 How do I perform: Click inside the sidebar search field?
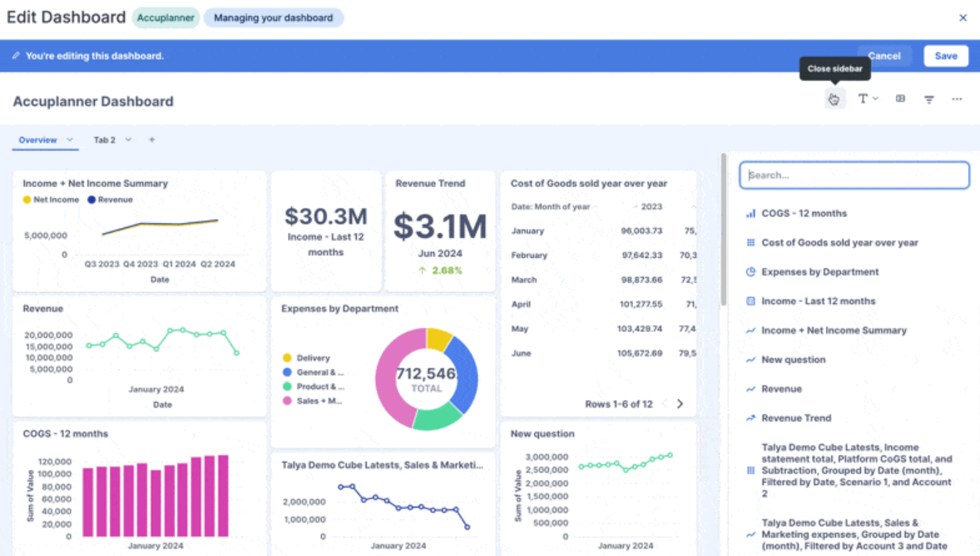click(x=854, y=175)
